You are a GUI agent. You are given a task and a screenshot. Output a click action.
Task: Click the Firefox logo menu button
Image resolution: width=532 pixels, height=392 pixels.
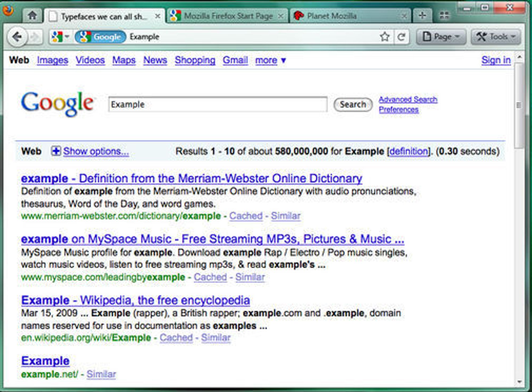8,11
